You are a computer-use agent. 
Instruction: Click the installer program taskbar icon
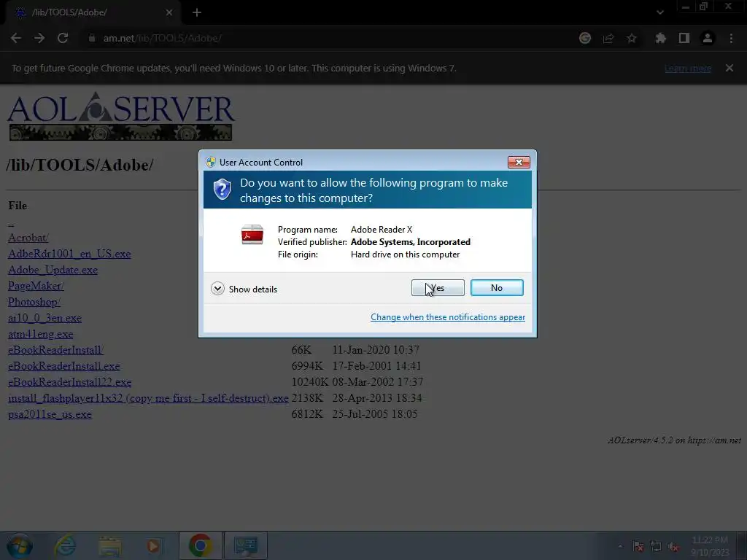point(246,545)
